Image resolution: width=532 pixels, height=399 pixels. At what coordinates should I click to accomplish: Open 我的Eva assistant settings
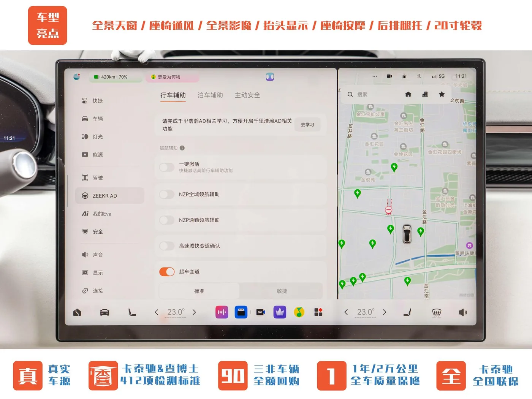(97, 214)
